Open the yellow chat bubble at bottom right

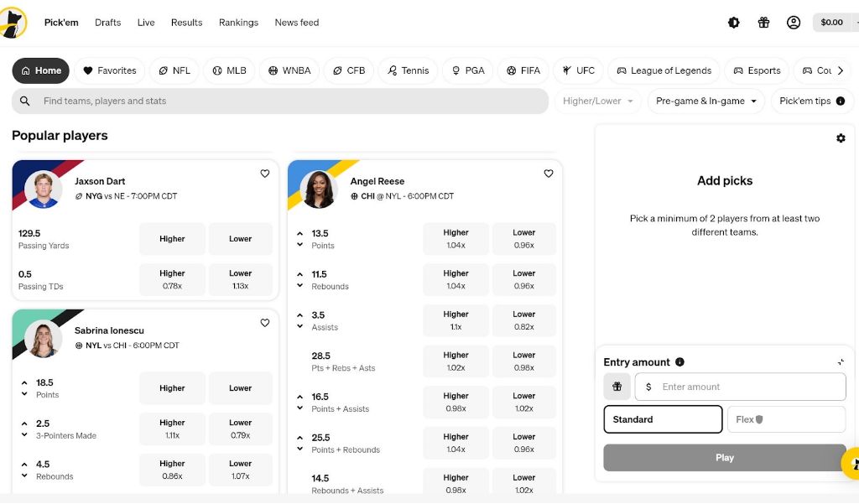(853, 463)
